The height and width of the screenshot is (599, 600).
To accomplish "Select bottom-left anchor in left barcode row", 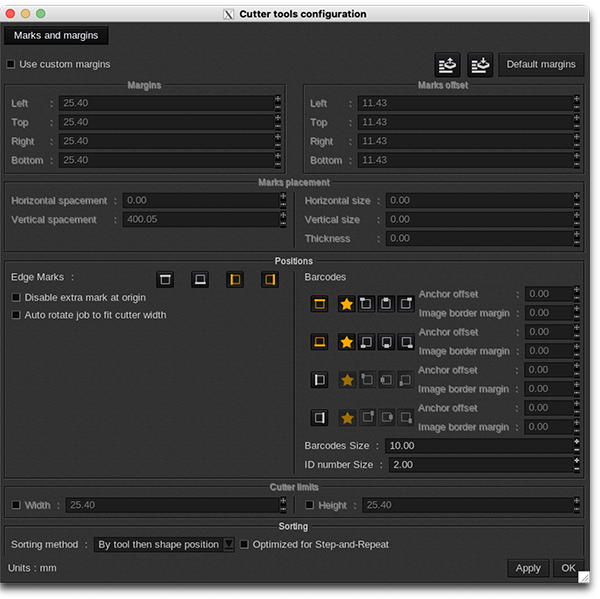I will coord(405,380).
